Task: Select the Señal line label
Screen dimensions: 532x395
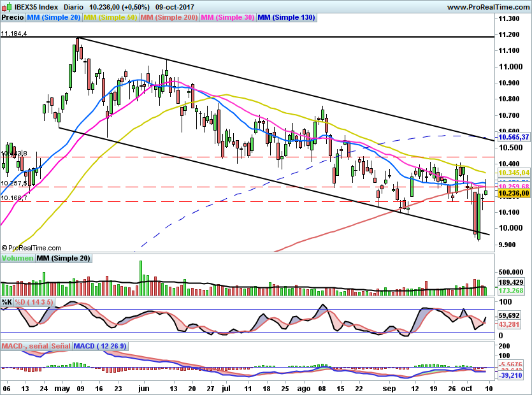Action: (x=61, y=346)
